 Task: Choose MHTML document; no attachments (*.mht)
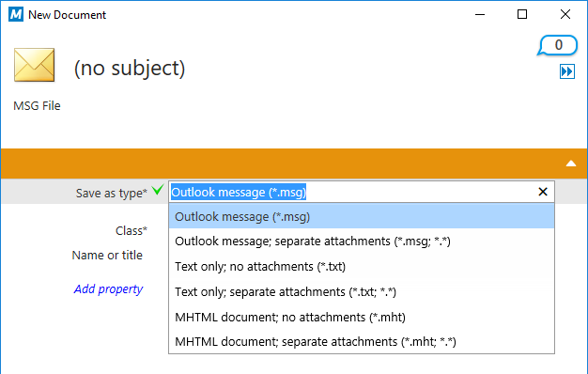tap(362, 317)
